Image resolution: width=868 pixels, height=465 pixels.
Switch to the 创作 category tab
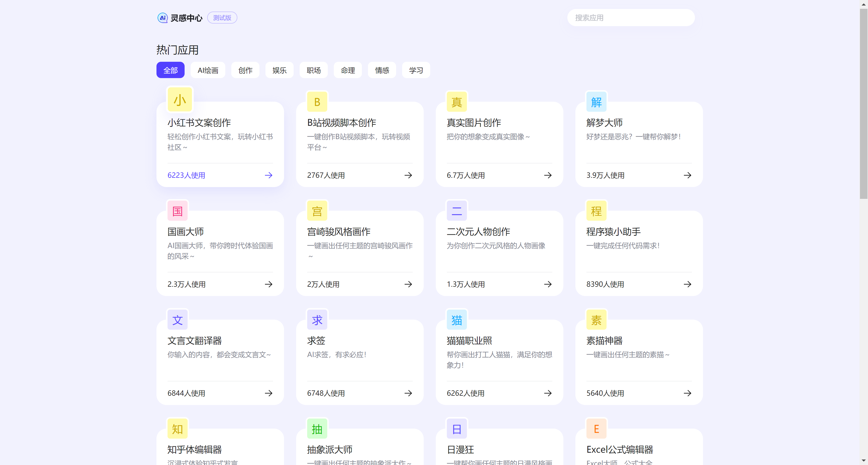[x=245, y=70]
